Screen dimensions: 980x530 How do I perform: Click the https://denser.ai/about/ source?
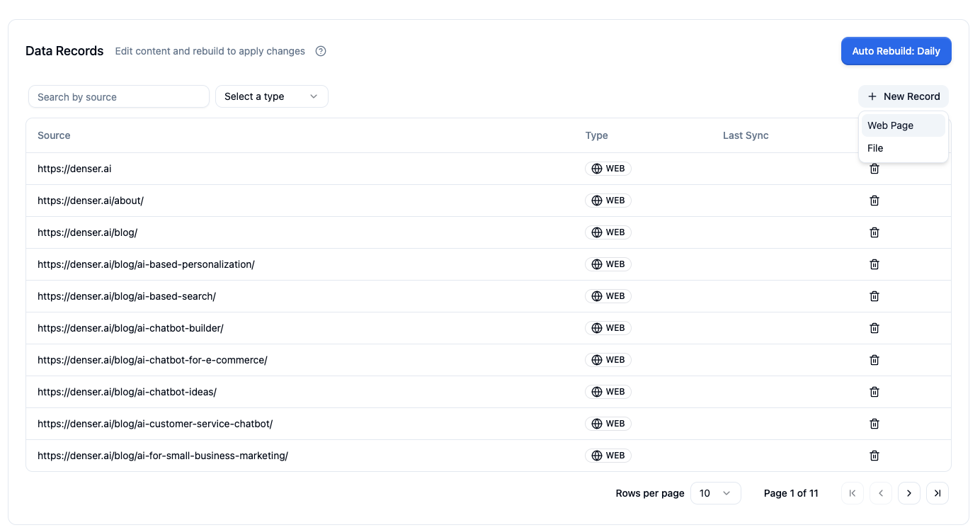(x=91, y=201)
